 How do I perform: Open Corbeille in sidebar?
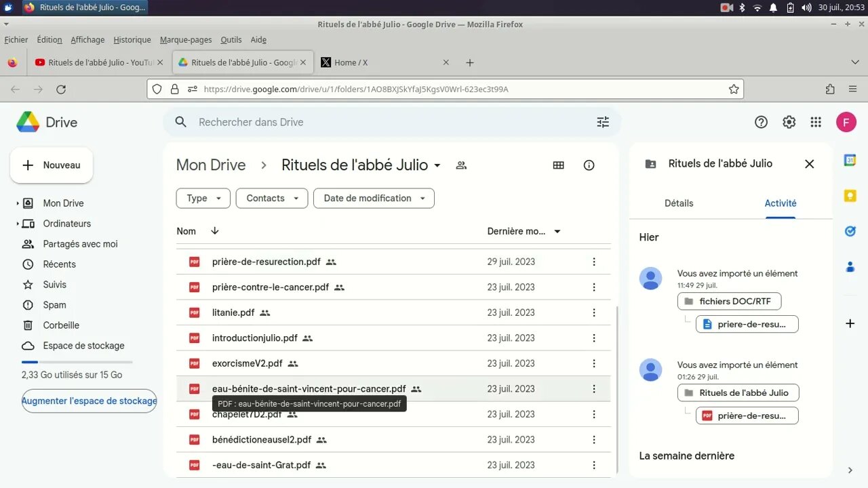(x=61, y=325)
